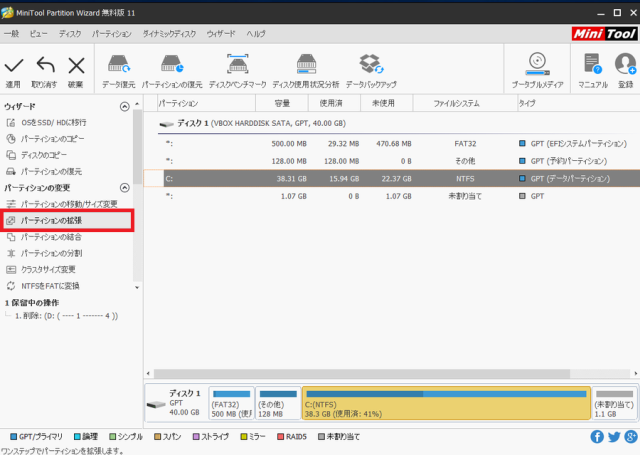Click the sidebar scroll-down arrow
This screenshot has width=640, height=455.
(x=137, y=288)
